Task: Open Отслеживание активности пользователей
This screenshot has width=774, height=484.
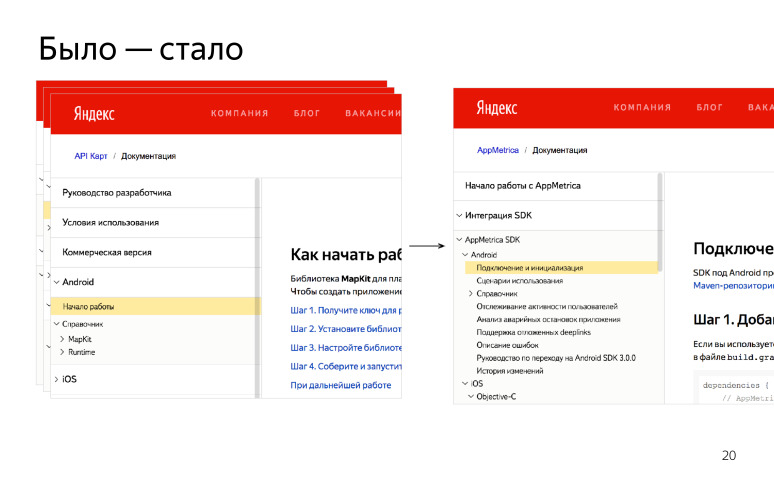Action: pyautogui.click(x=547, y=306)
